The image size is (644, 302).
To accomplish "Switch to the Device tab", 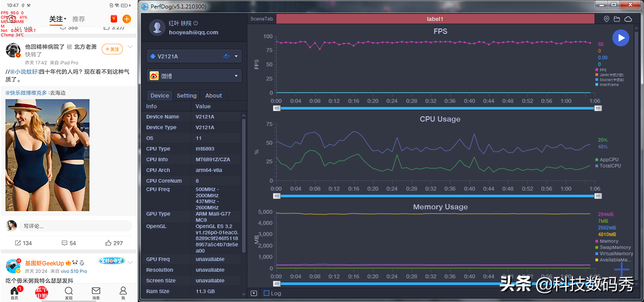I will pyautogui.click(x=160, y=95).
